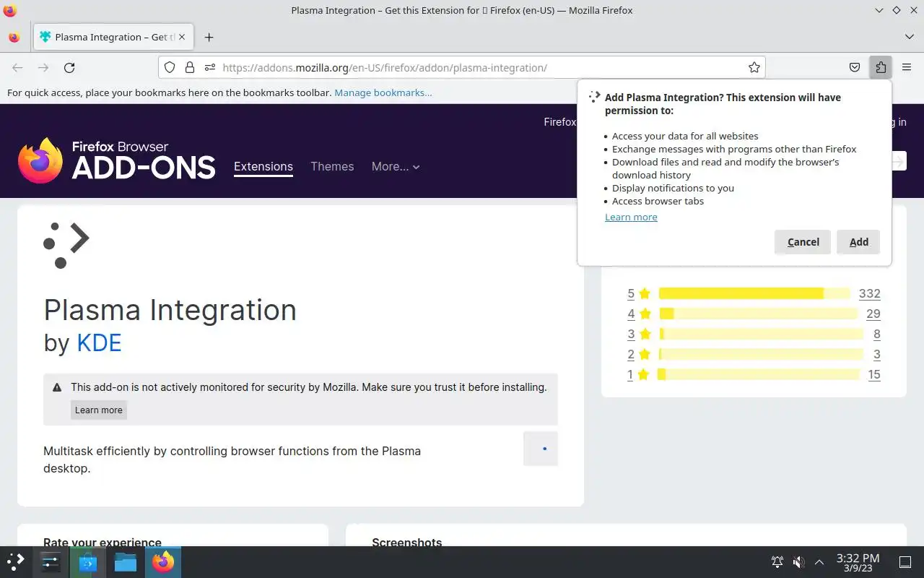Click Add to install the extension
Viewport: 924px width, 578px height.
[858, 242]
